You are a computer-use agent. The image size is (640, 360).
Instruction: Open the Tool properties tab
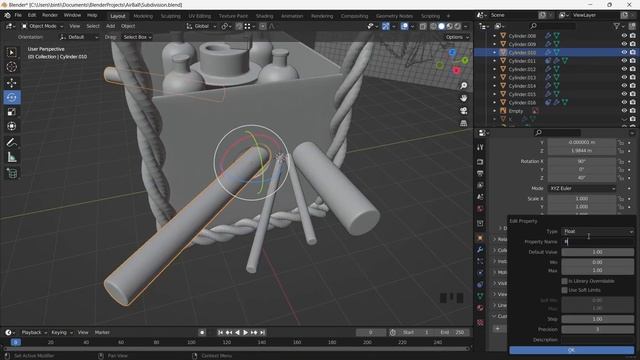480,147
